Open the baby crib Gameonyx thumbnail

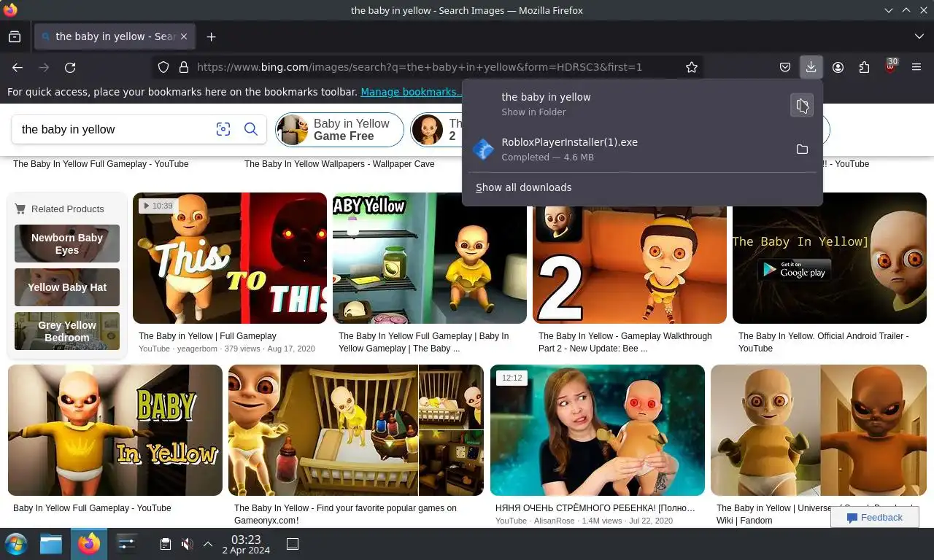coord(356,430)
